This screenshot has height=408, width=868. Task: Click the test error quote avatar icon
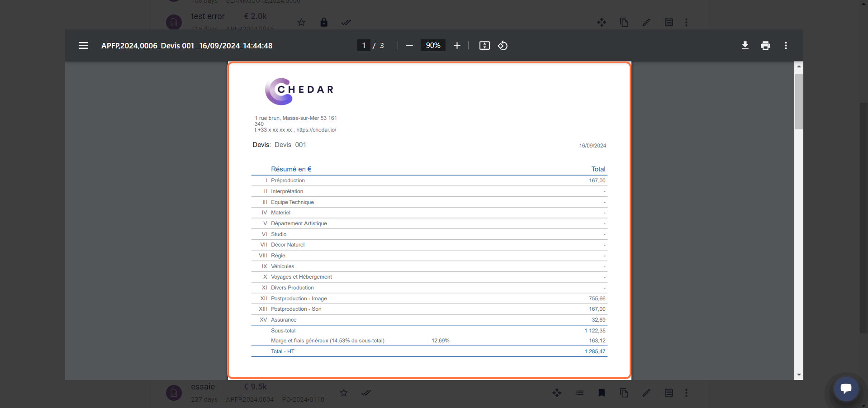(174, 22)
